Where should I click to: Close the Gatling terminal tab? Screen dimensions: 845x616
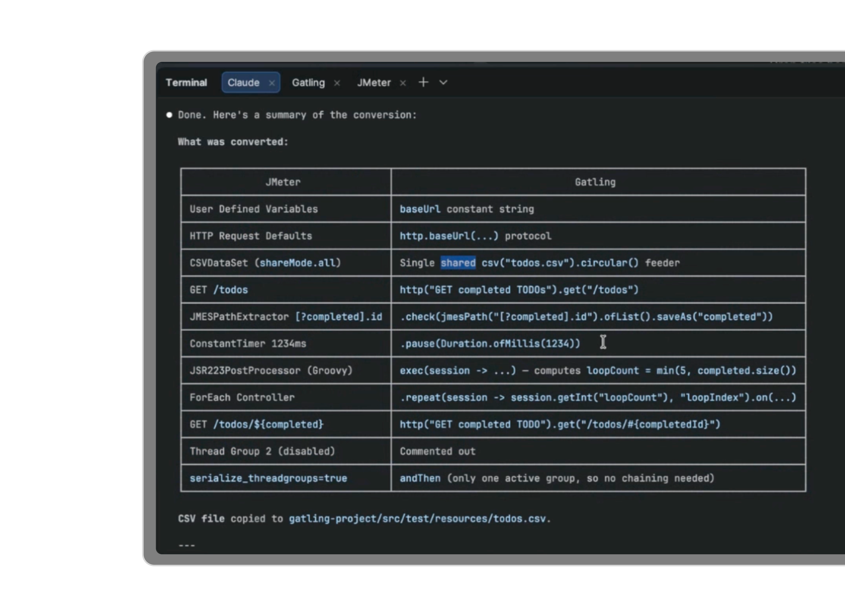click(337, 83)
